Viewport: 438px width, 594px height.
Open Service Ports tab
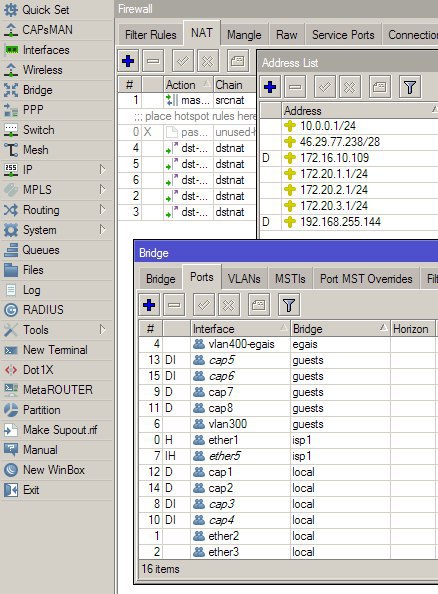343,35
